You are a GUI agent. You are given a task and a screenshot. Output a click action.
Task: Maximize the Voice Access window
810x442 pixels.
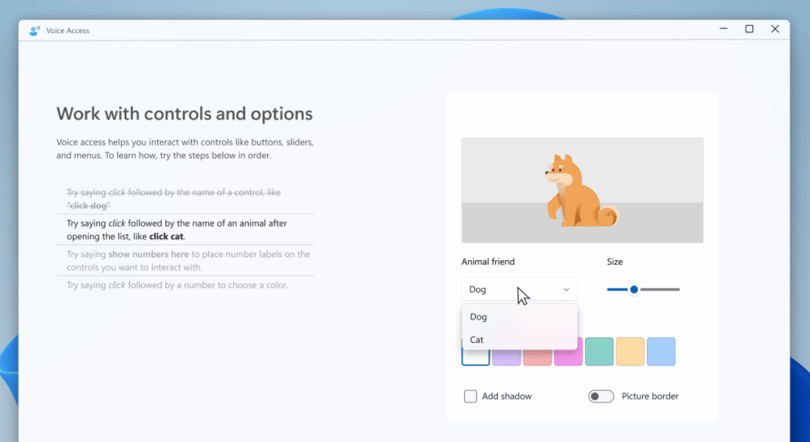tap(749, 29)
